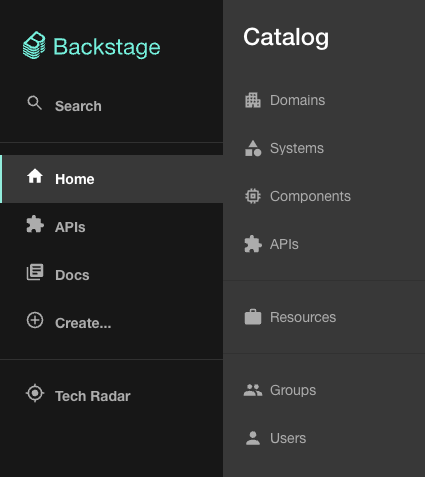The image size is (425, 477).
Task: Click the Docs library icon
Action: [35, 272]
